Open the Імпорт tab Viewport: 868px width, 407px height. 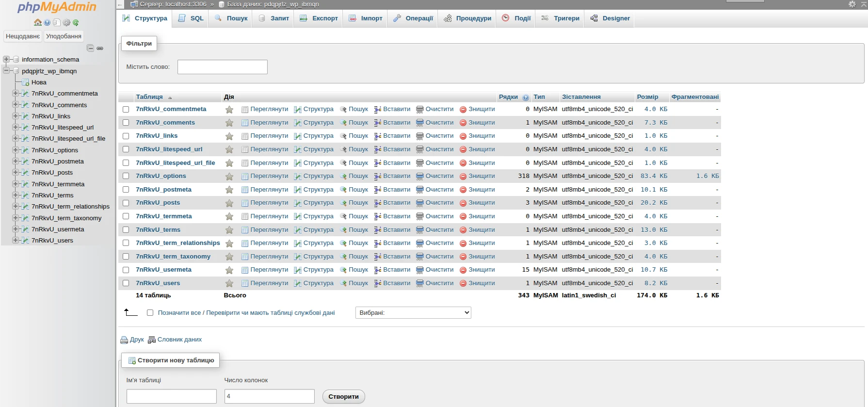point(366,18)
